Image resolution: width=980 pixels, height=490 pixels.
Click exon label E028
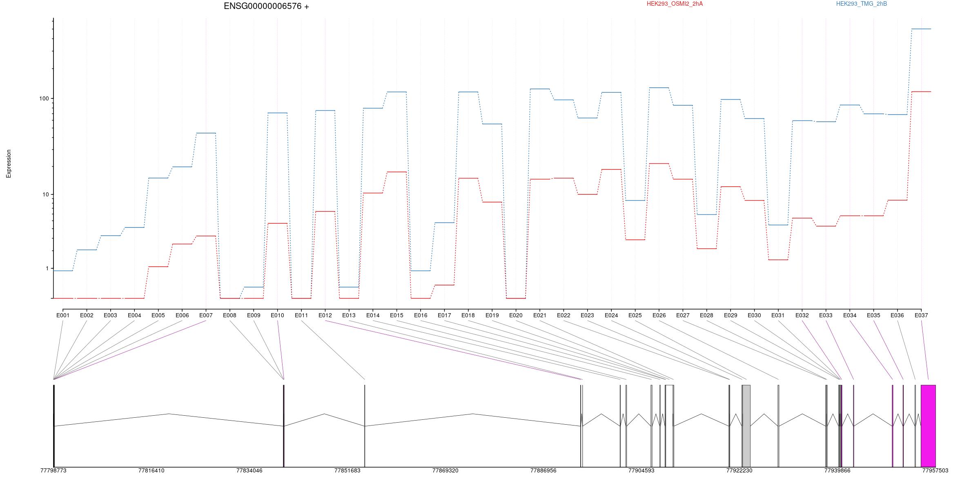coord(706,315)
